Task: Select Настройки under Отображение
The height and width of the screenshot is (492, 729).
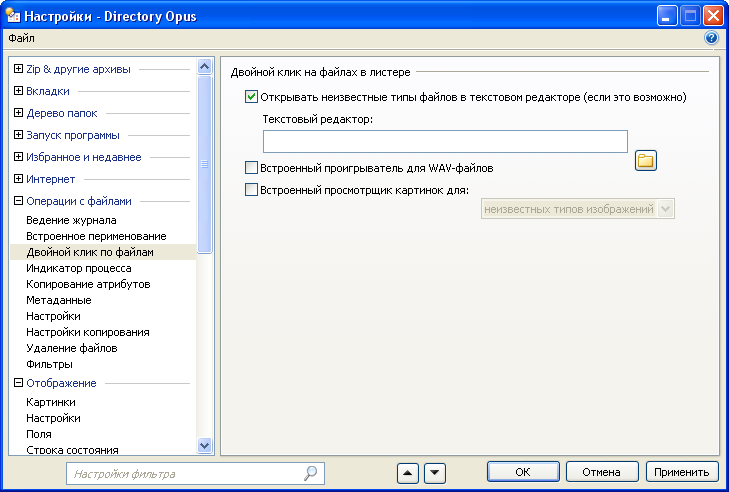Action: 53,418
